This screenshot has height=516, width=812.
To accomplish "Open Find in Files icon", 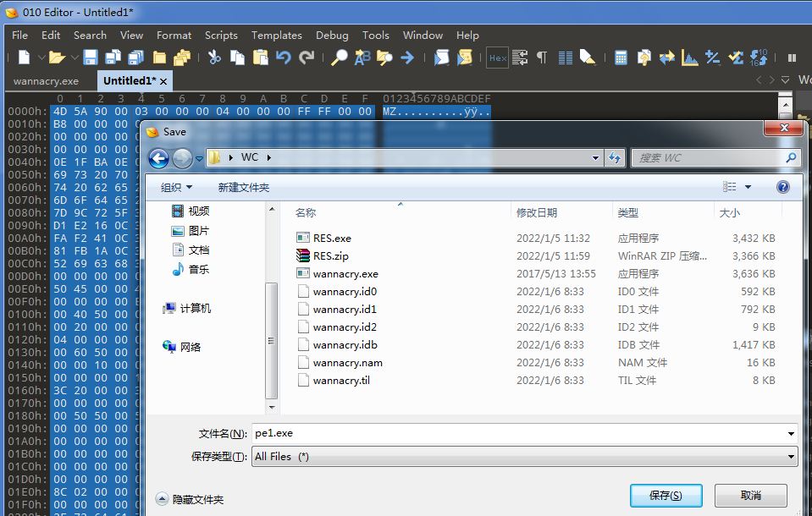I will coord(384,58).
